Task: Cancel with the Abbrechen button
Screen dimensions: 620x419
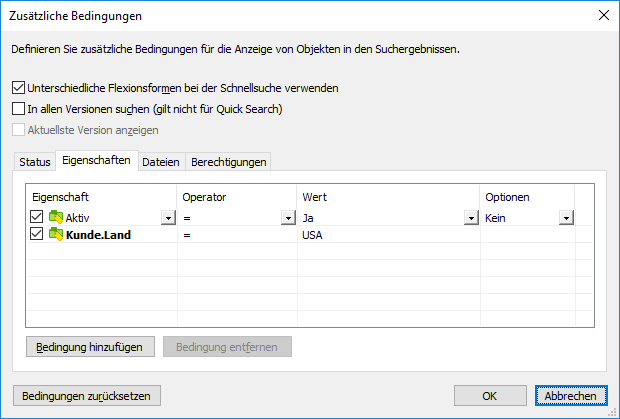Action: tap(571, 396)
